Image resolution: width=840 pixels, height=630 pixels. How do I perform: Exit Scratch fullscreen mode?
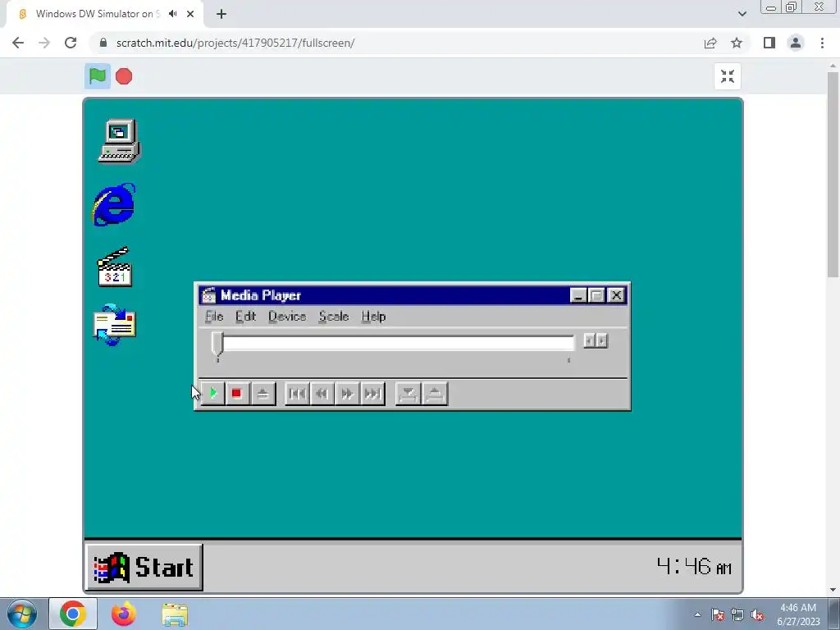tap(728, 76)
